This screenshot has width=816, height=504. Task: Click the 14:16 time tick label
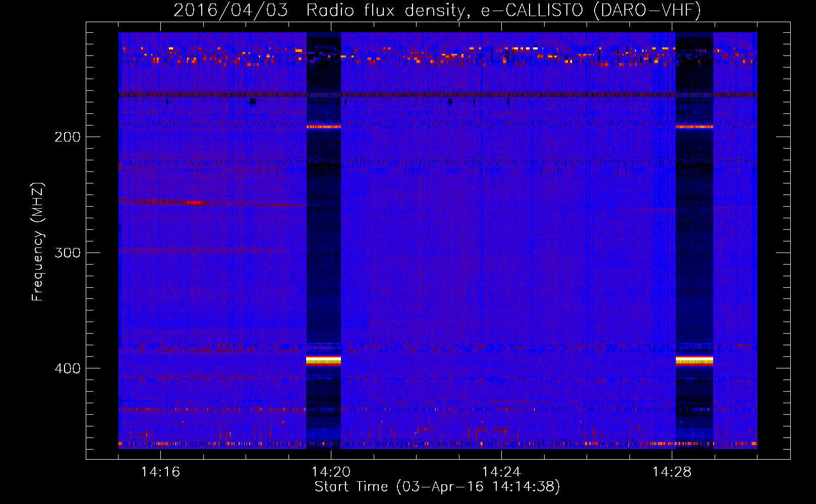[x=160, y=472]
